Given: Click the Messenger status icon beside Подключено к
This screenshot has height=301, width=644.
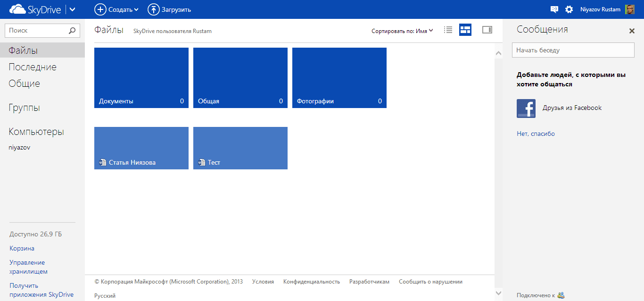Looking at the screenshot, I should [561, 295].
